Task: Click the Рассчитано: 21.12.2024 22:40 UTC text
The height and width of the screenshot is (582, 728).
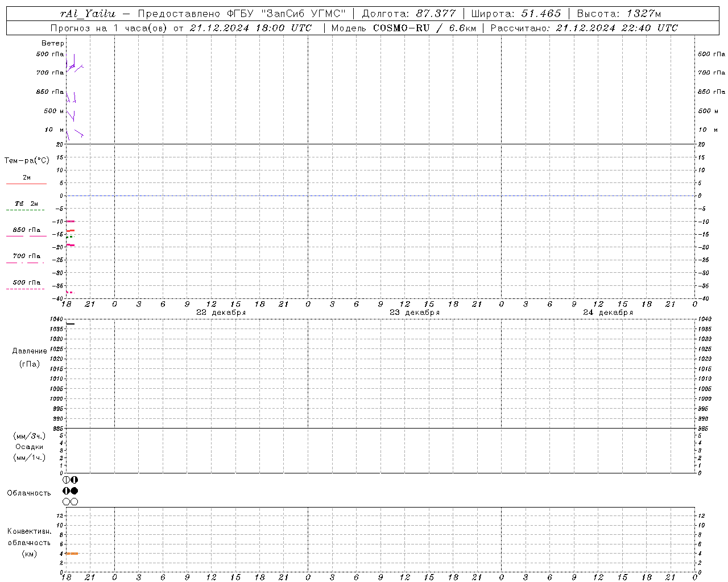Action: [584, 28]
